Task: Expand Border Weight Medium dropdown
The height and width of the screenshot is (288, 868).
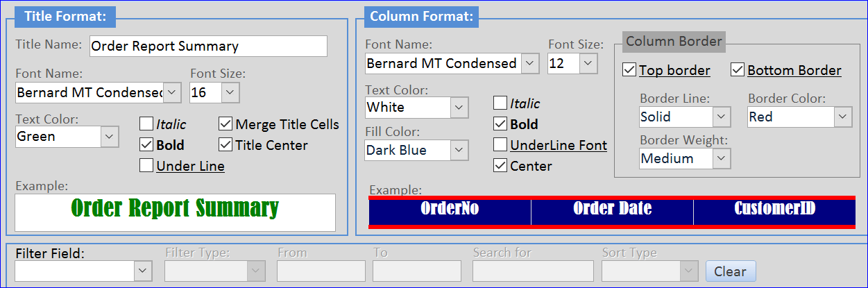Action: [722, 158]
